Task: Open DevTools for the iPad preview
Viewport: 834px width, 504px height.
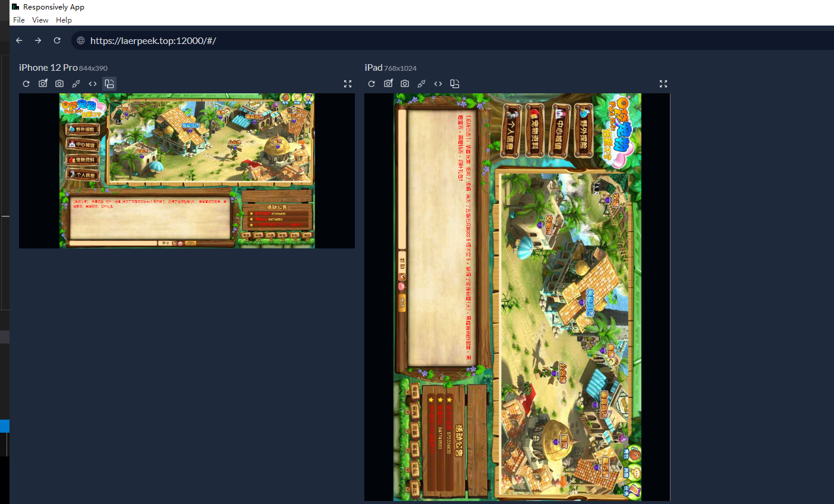Action: click(438, 84)
